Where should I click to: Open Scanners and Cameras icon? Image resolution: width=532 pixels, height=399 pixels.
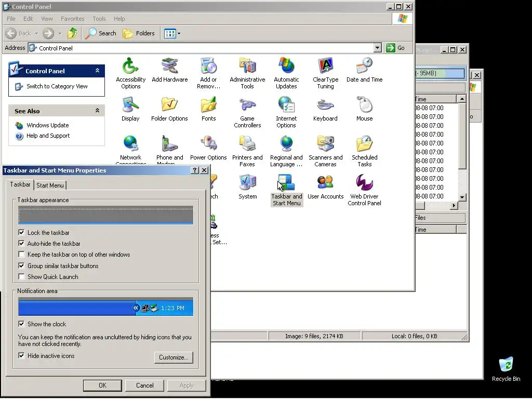pyautogui.click(x=325, y=151)
